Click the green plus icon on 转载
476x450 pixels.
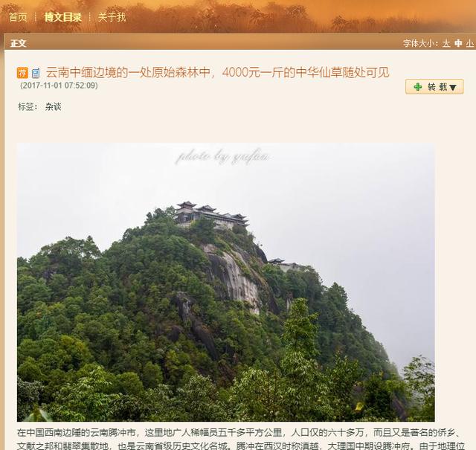(x=418, y=87)
